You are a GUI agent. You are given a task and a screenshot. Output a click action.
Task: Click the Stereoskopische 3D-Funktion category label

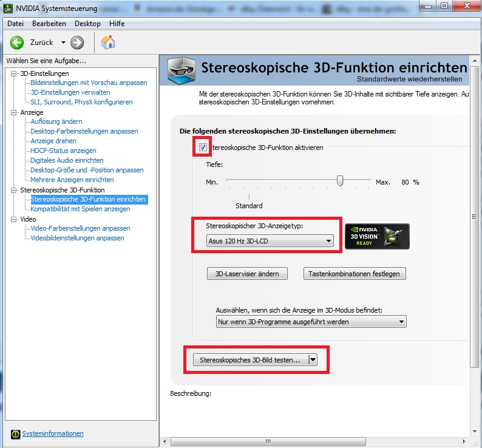pyautogui.click(x=63, y=190)
